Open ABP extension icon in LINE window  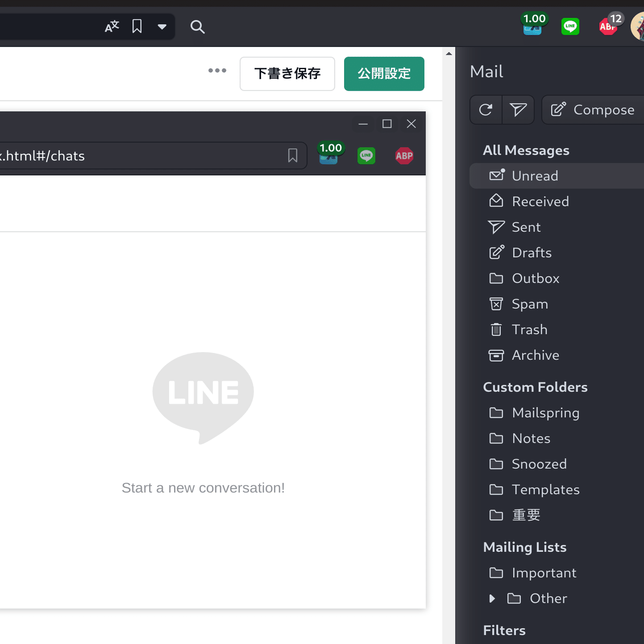click(x=404, y=156)
